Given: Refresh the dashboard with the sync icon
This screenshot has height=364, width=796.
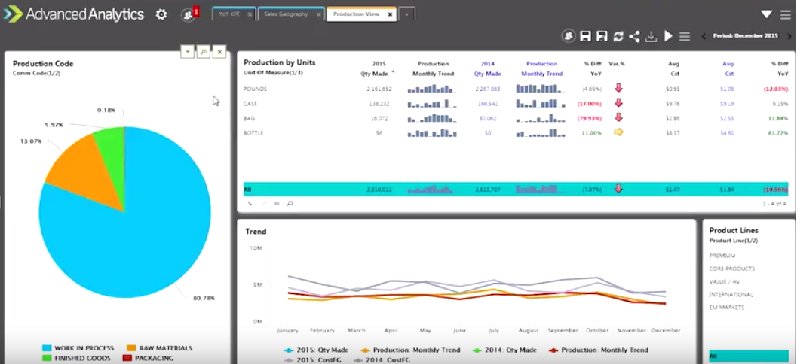Looking at the screenshot, I should tap(618, 36).
